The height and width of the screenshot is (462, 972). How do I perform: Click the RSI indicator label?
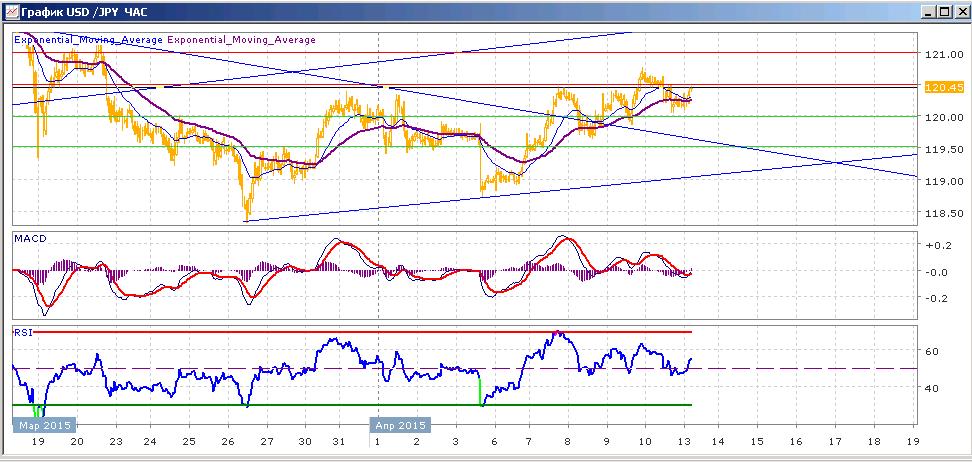(22, 332)
